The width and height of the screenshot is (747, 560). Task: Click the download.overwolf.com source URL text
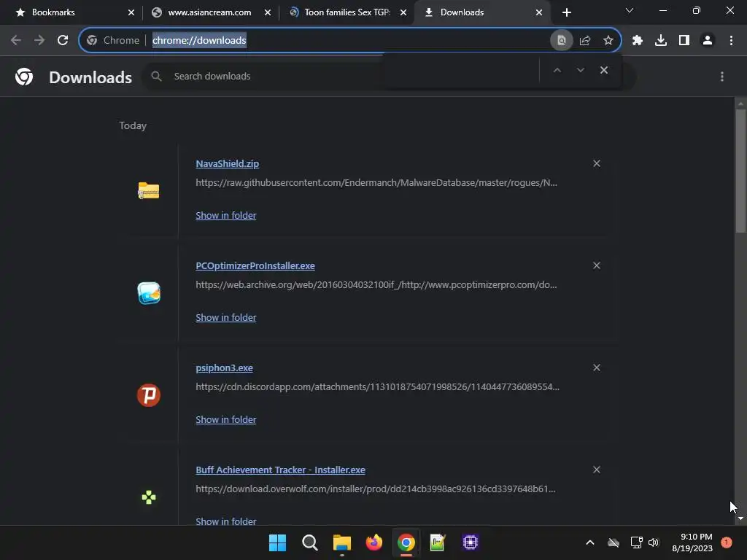click(x=376, y=489)
